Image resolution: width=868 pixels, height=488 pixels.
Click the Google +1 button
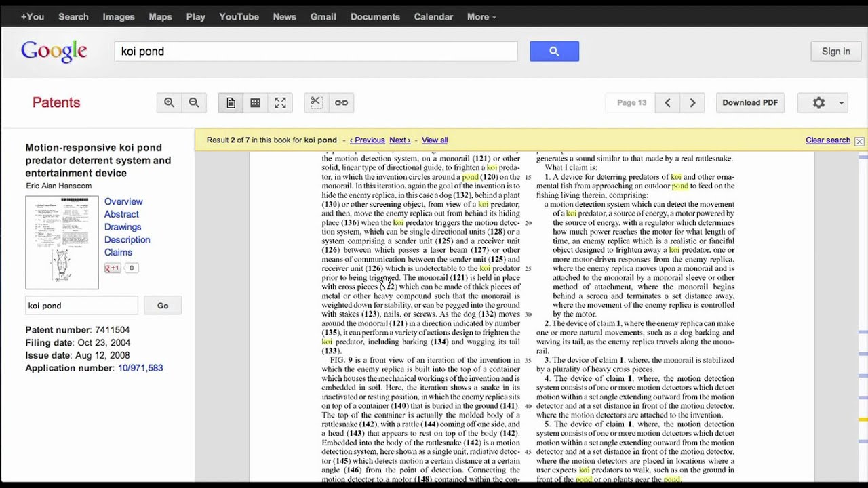tap(112, 268)
